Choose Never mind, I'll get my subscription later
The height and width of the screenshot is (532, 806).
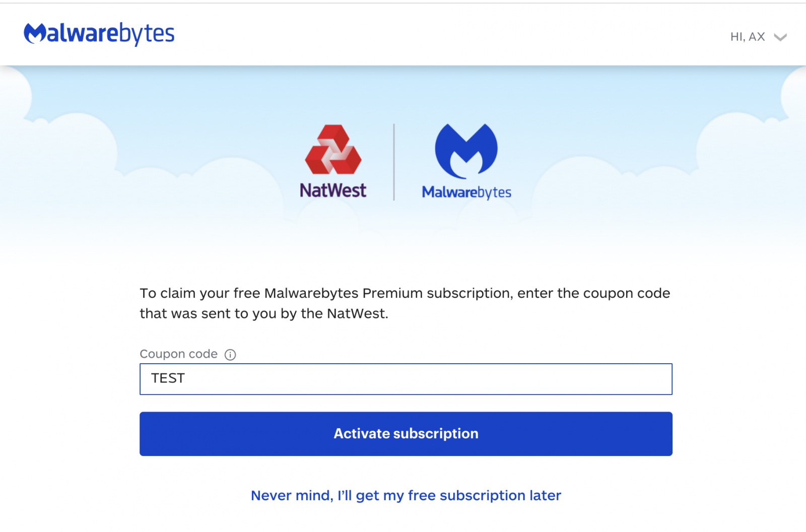pyautogui.click(x=406, y=496)
